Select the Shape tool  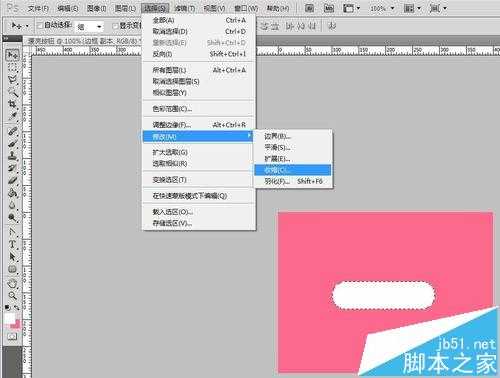pyautogui.click(x=12, y=269)
